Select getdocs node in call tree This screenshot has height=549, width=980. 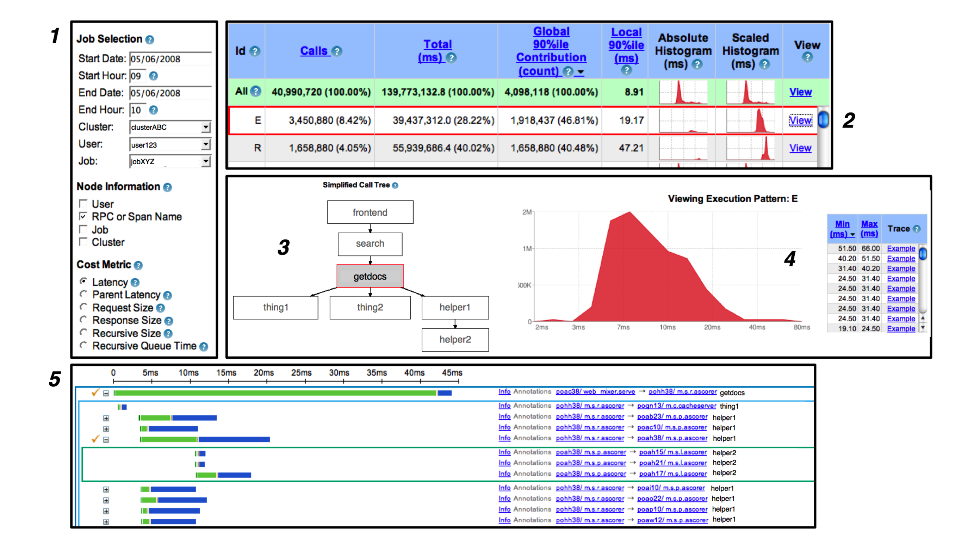click(x=370, y=276)
